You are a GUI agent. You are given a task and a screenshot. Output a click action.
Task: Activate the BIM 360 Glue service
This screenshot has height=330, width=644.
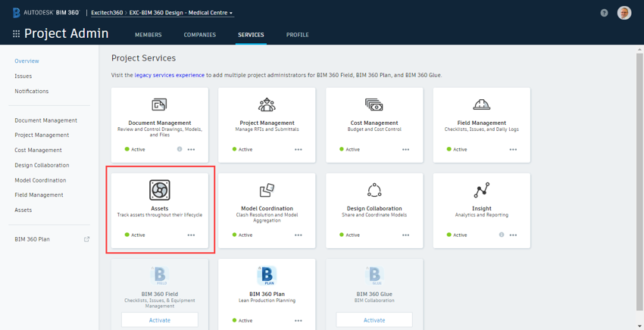374,319
